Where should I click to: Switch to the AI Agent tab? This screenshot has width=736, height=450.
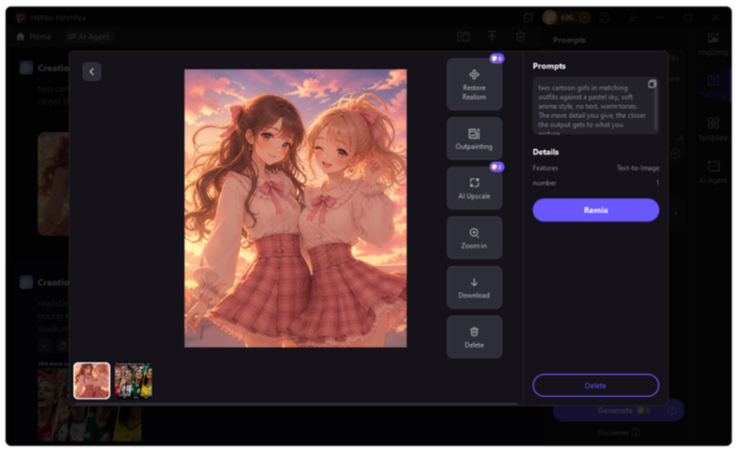pos(89,37)
